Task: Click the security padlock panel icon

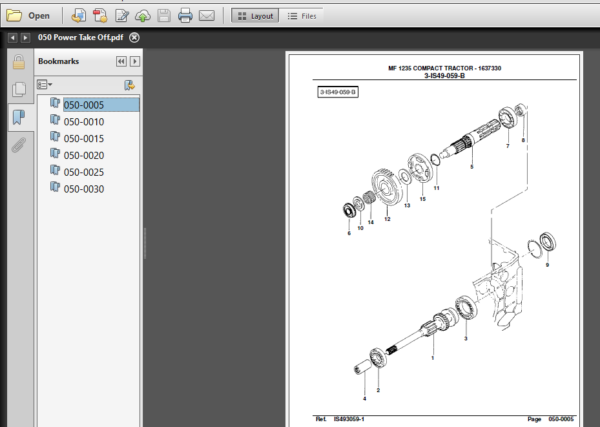Action: [x=19, y=62]
